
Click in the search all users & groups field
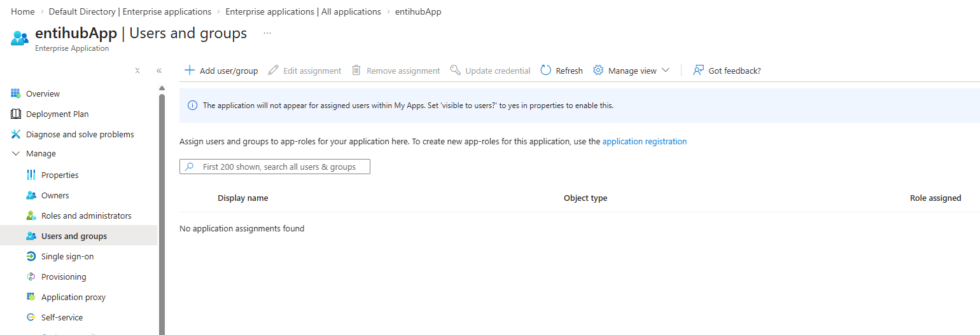(x=275, y=167)
